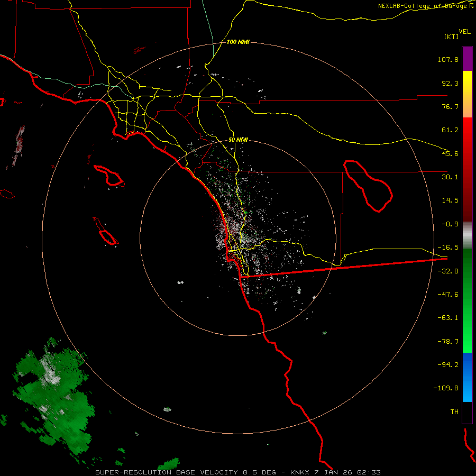The width and height of the screenshot is (476, 476).
Task: Pick the purple segment of the color bar
Action: coord(467,59)
